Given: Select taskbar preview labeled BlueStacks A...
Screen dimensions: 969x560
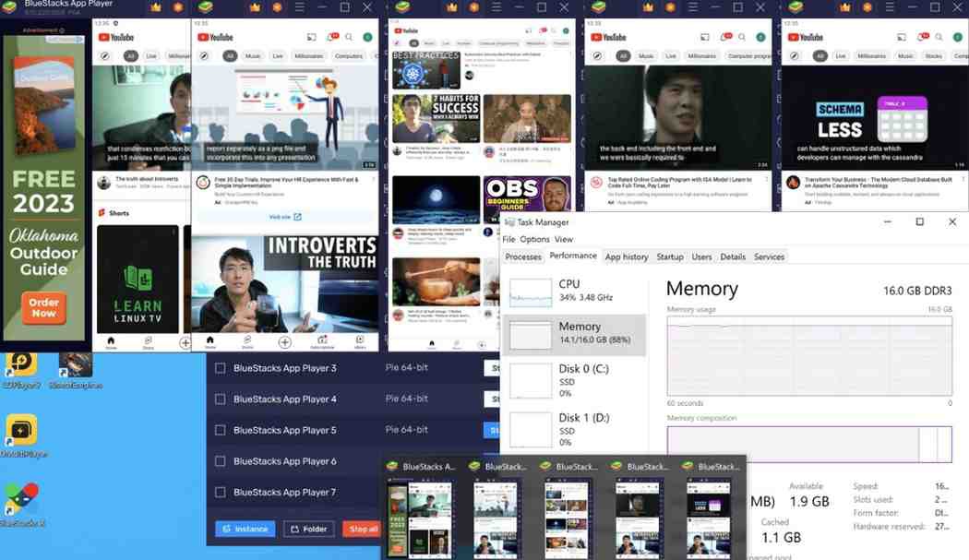Looking at the screenshot, I should point(422,510).
